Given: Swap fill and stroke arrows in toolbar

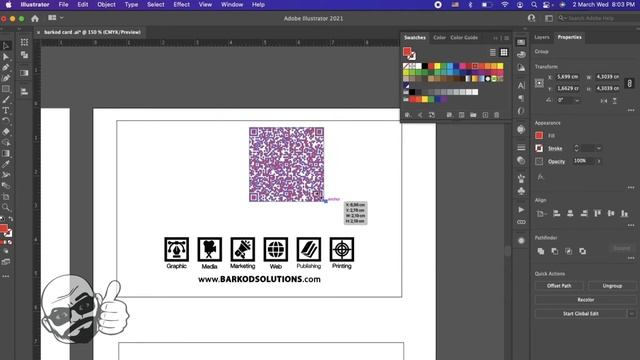Looking at the screenshot, I should point(11,219).
